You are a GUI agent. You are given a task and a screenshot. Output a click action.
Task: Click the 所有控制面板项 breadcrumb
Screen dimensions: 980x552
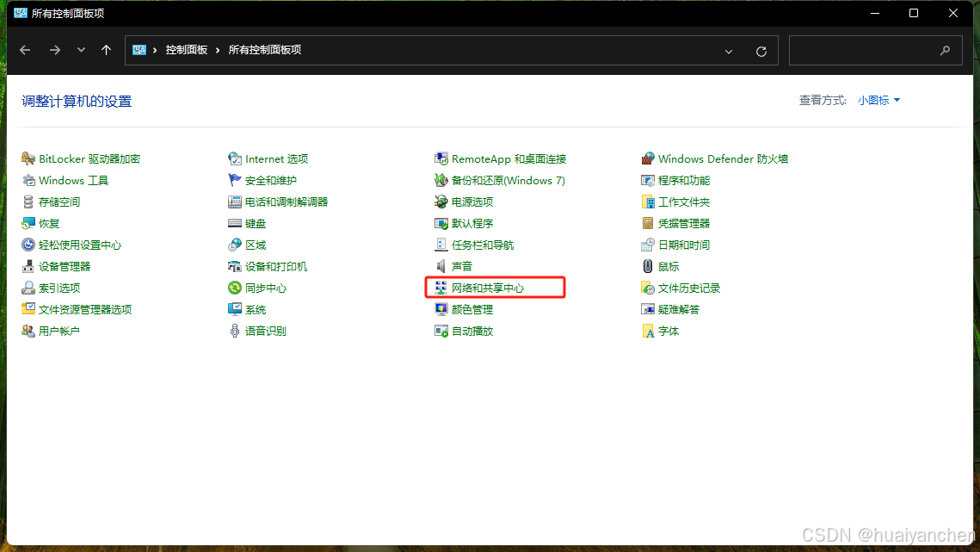coord(265,50)
